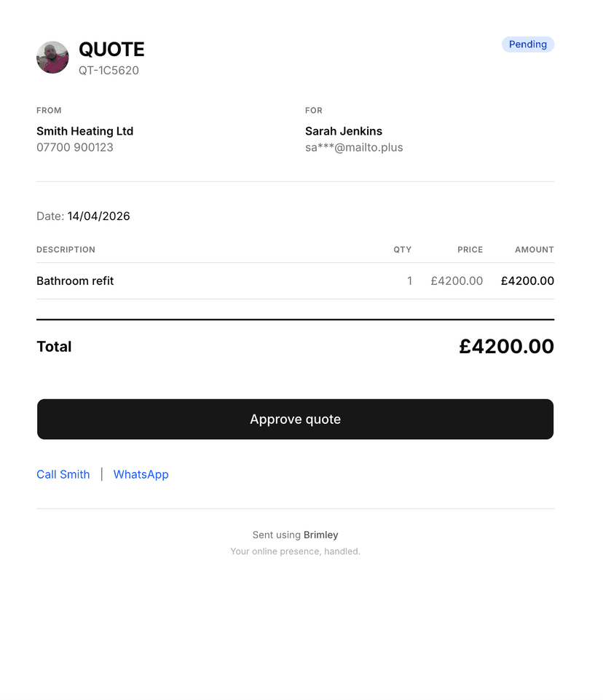Click the Pending status badge

coord(527,44)
